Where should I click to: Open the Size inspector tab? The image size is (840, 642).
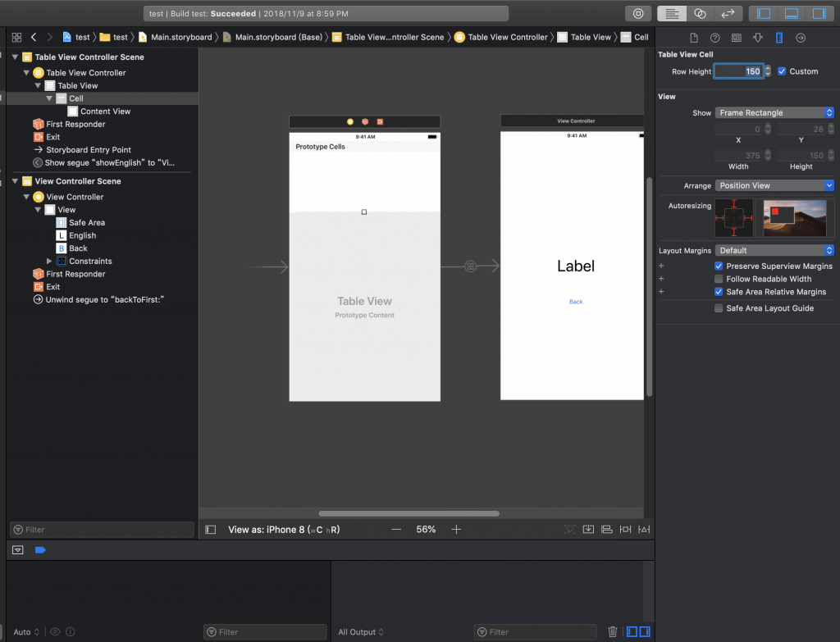point(779,38)
